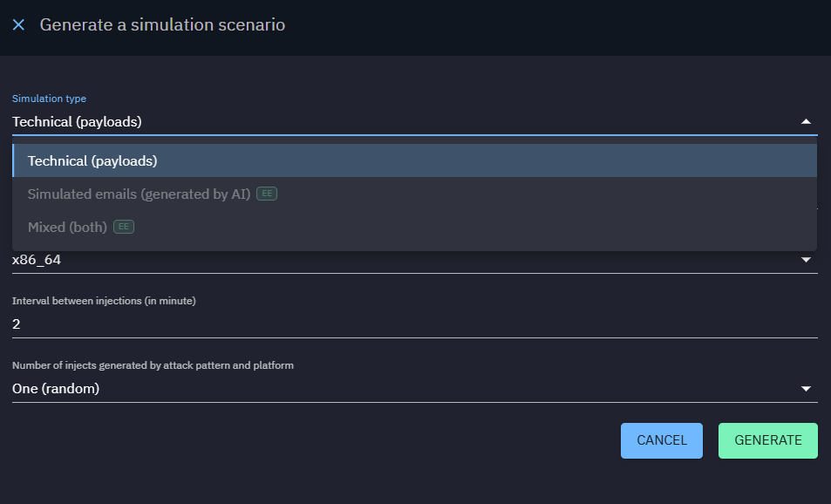Close the Generate a simulation scenario dialog

point(18,25)
